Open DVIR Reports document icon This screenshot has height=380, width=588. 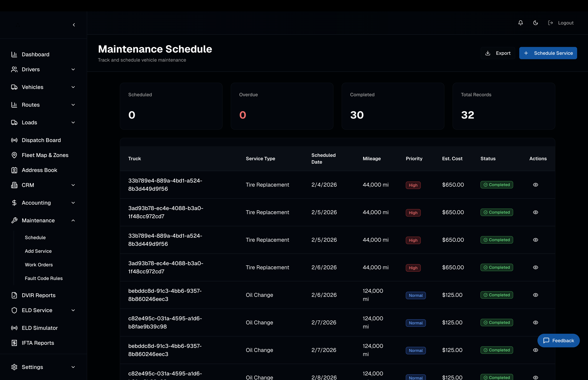click(14, 295)
